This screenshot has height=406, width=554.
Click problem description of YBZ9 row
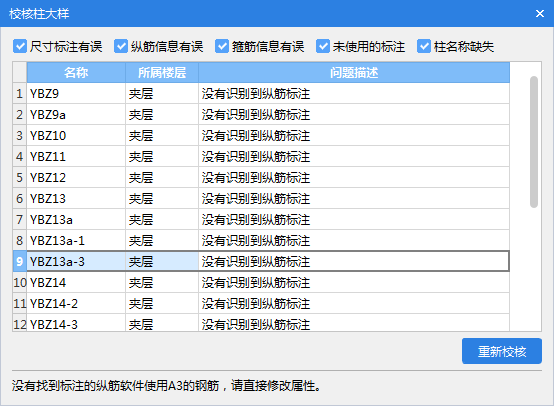click(x=354, y=94)
